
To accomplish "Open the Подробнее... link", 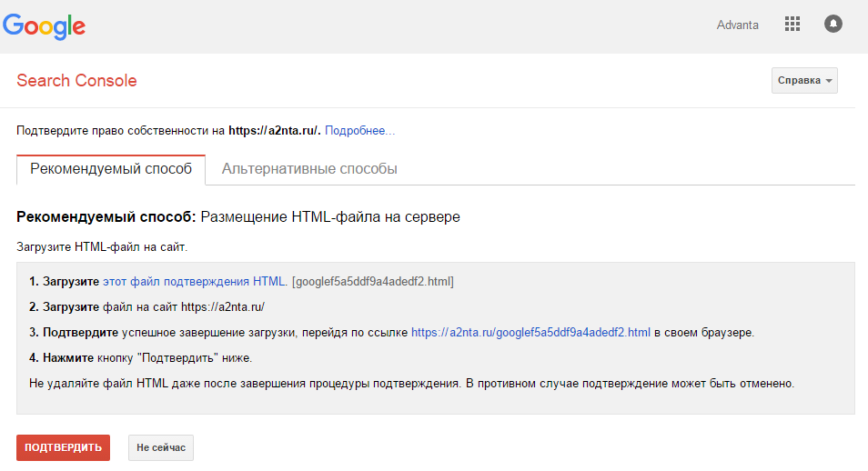I will click(359, 131).
